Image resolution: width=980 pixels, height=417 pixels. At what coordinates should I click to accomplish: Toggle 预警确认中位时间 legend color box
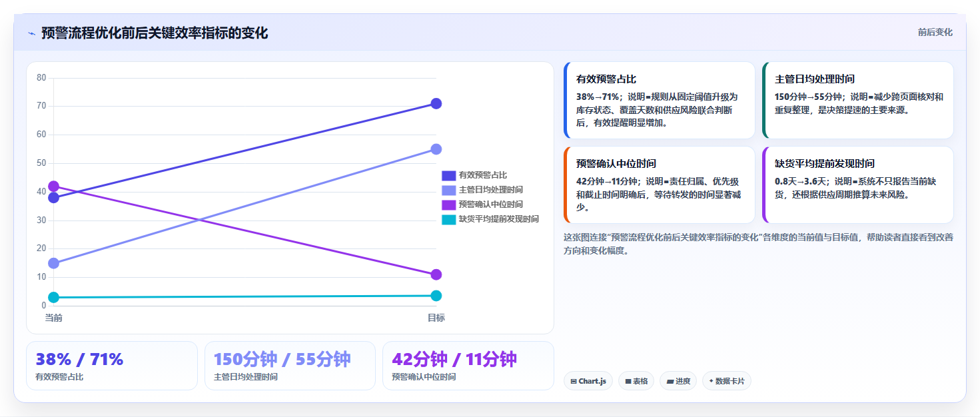point(448,205)
